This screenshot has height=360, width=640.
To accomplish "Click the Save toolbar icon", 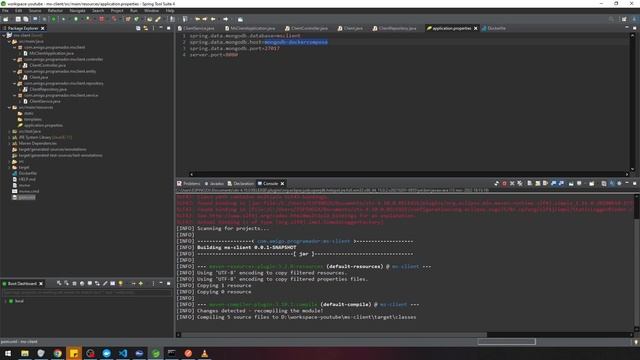I will point(18,19).
